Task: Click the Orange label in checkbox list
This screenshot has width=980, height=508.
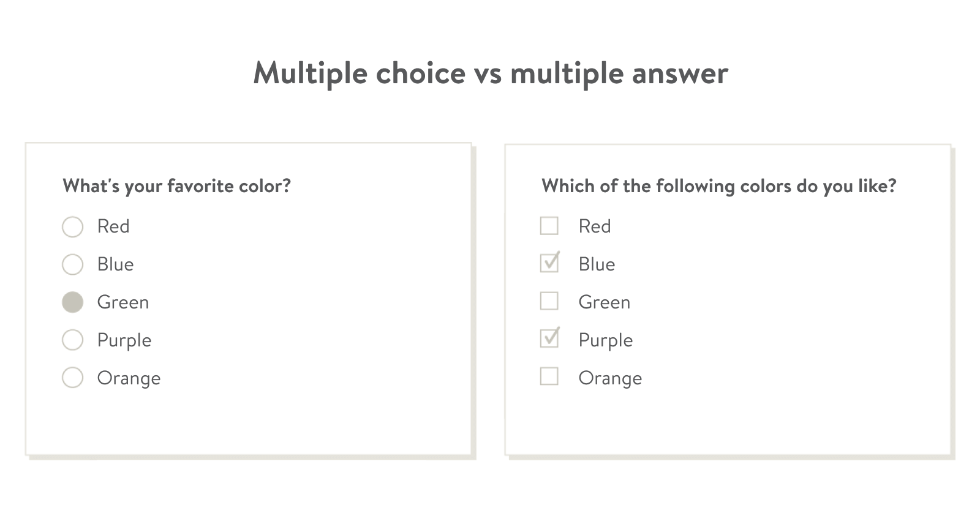Action: (x=610, y=379)
